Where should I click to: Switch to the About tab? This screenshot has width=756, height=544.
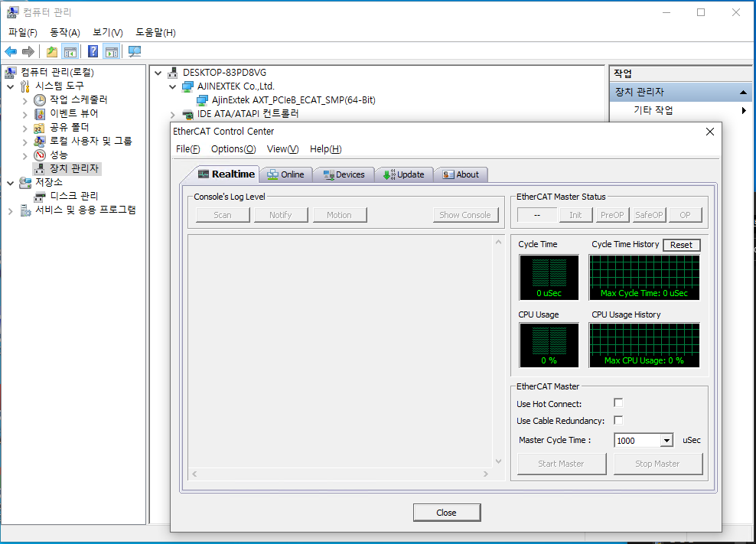pos(461,174)
